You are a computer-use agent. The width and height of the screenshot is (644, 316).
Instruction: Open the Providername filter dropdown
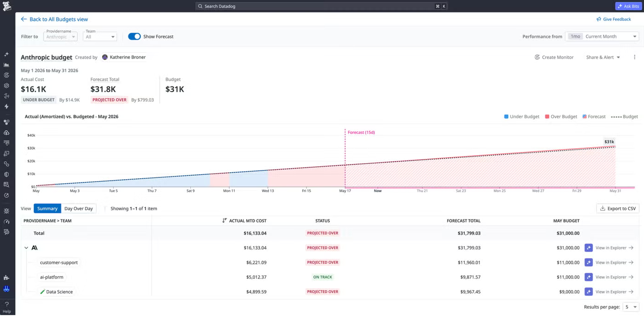[x=61, y=37]
